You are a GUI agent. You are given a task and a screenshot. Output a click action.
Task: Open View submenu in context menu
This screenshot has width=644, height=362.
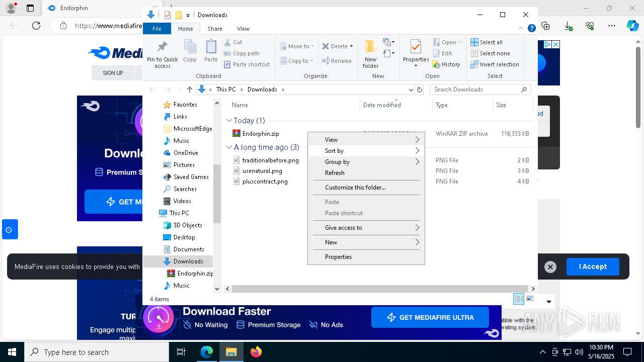pos(366,140)
